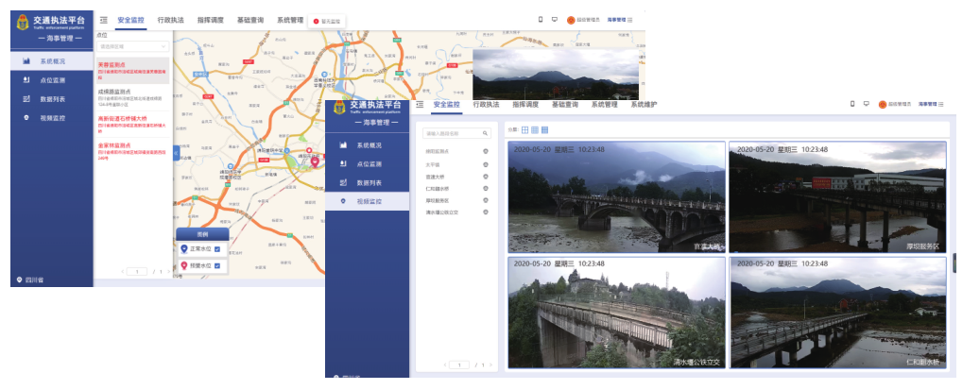Switch to the four-grid video layout icon
This screenshot has width=980, height=390.
coord(524,129)
